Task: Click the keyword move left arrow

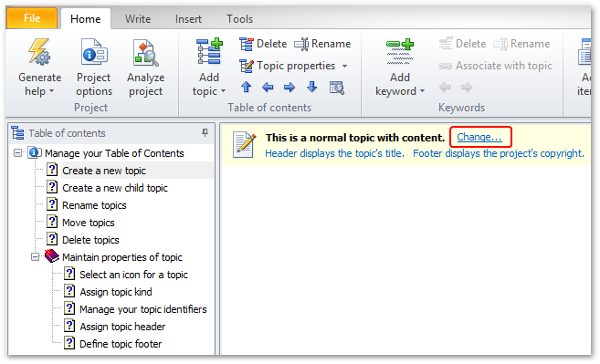Action: click(445, 88)
